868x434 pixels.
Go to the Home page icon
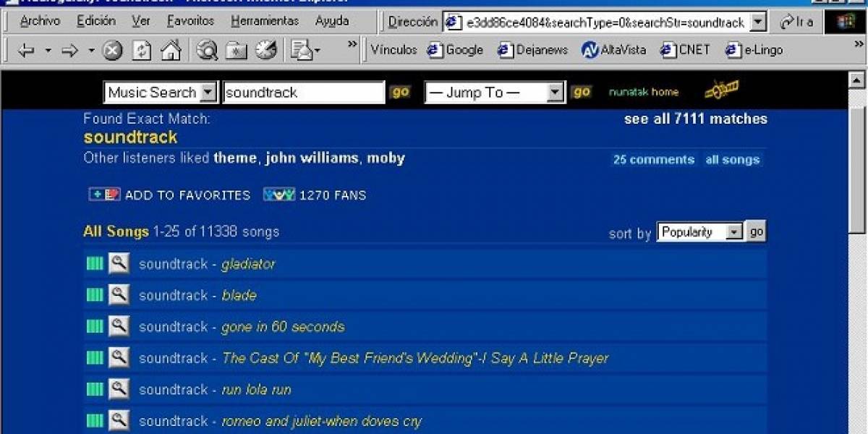click(171, 50)
